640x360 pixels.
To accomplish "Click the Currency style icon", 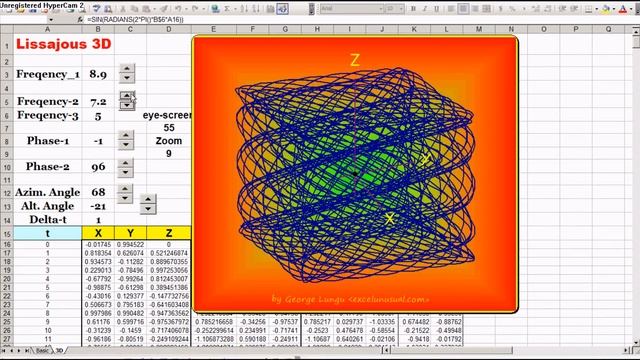I will [x=500, y=9].
